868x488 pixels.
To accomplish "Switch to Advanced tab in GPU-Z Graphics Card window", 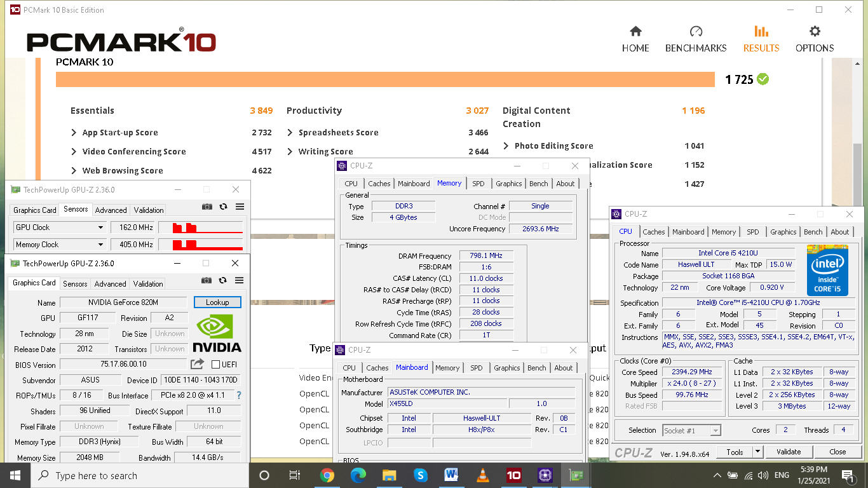I will [x=111, y=284].
